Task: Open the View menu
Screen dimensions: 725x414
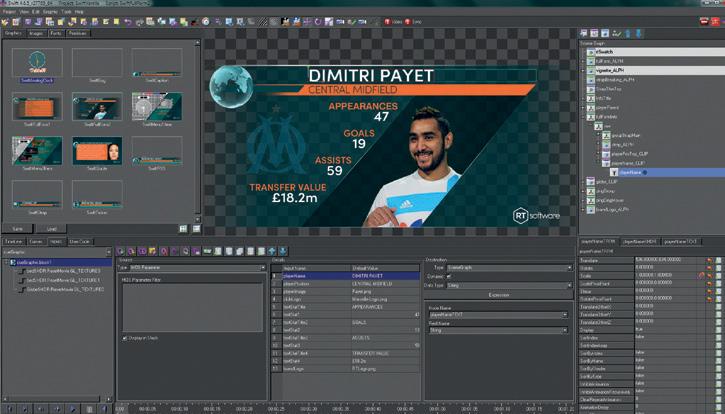Action: click(x=24, y=12)
